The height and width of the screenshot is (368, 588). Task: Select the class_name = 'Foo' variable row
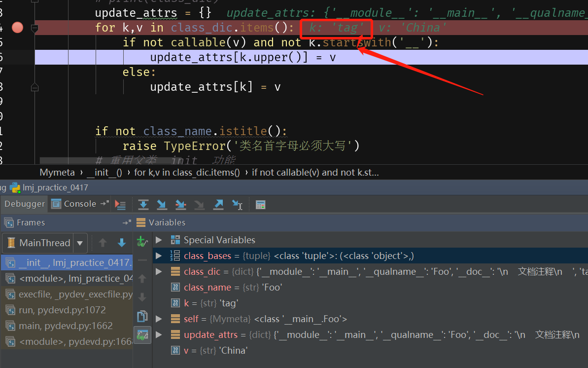pyautogui.click(x=370, y=287)
